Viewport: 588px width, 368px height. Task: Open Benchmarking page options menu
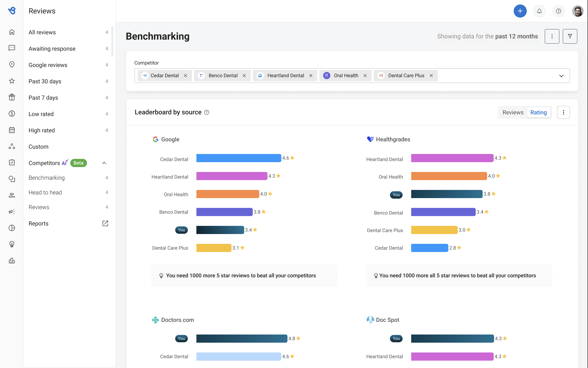tap(552, 36)
